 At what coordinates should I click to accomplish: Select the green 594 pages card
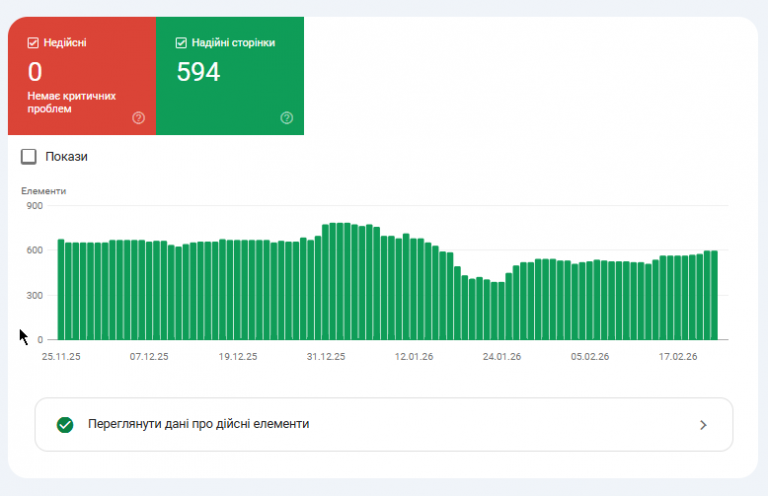point(230,76)
